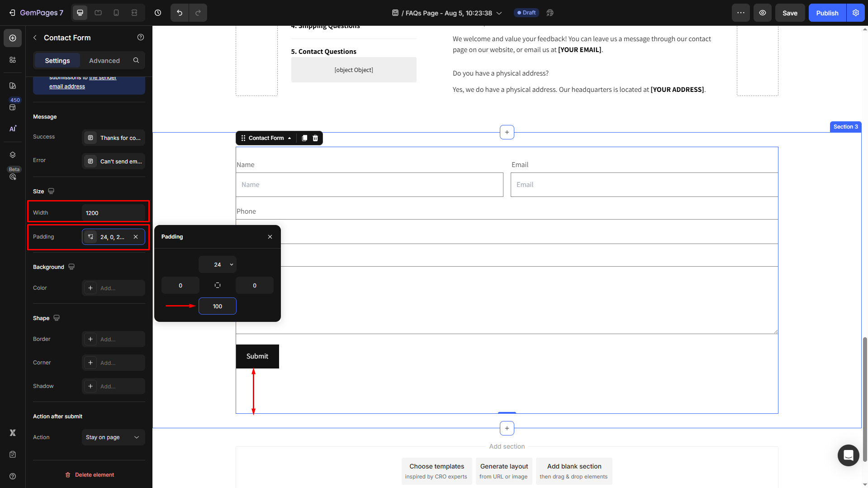Delete Contact Form using trash icon
This screenshot has height=488, width=868.
tap(315, 138)
